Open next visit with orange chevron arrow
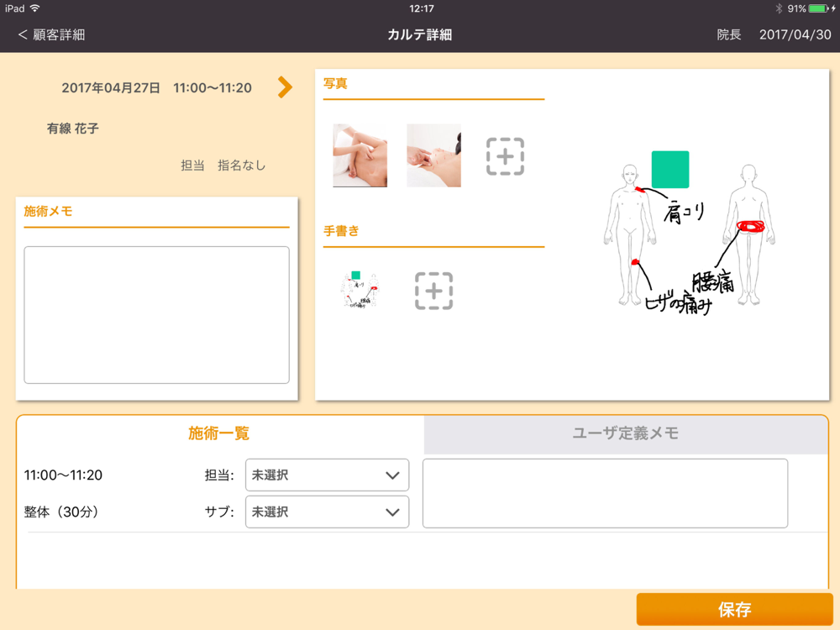The height and width of the screenshot is (630, 840). tap(285, 87)
